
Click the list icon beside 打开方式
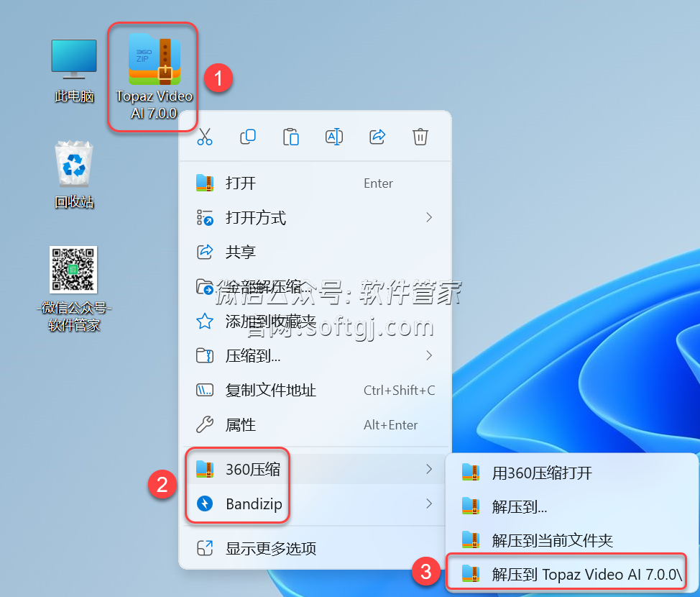coord(205,218)
